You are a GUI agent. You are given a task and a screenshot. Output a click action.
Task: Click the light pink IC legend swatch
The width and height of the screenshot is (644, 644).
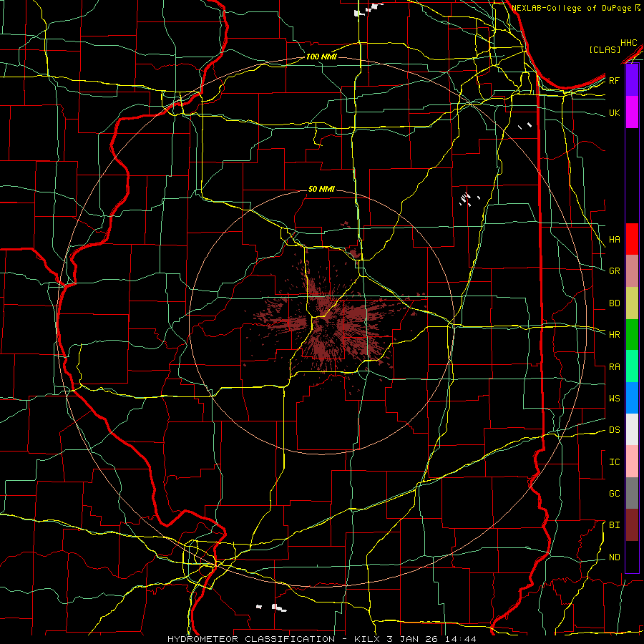point(632,462)
